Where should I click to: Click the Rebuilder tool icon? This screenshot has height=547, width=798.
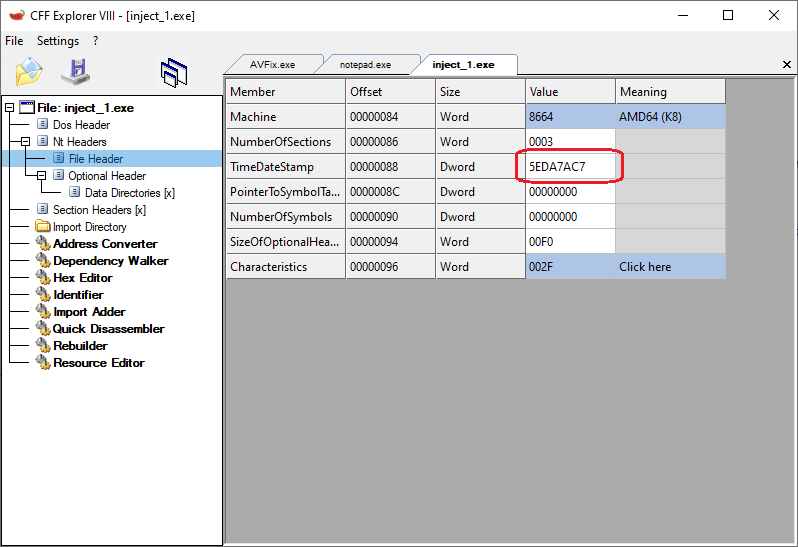click(43, 346)
